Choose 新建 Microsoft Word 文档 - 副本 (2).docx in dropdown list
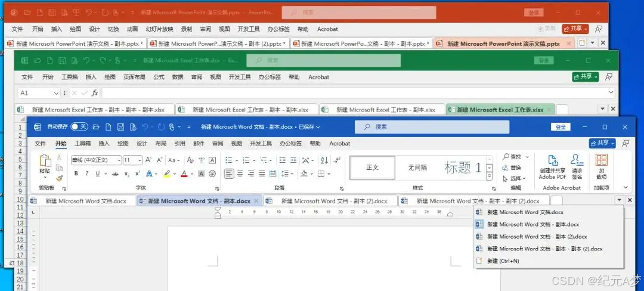The height and width of the screenshot is (291, 644). (537, 236)
